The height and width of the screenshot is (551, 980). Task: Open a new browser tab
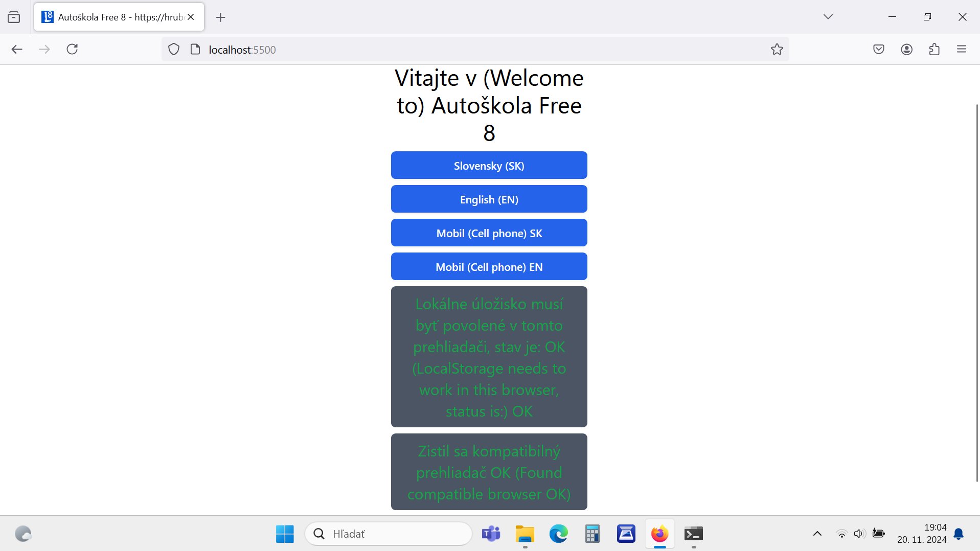coord(220,17)
